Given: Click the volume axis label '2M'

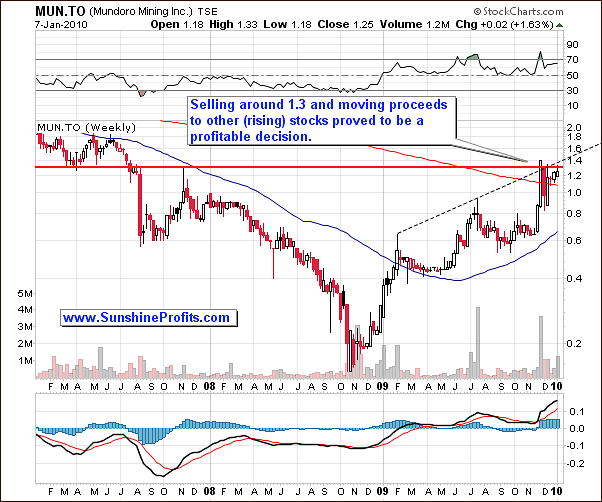Looking at the screenshot, I should [x=25, y=344].
